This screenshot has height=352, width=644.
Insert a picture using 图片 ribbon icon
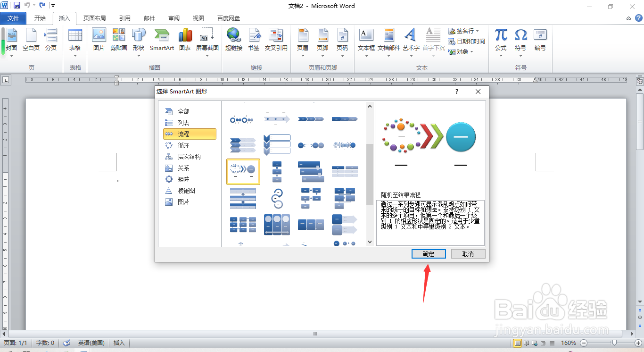point(99,40)
